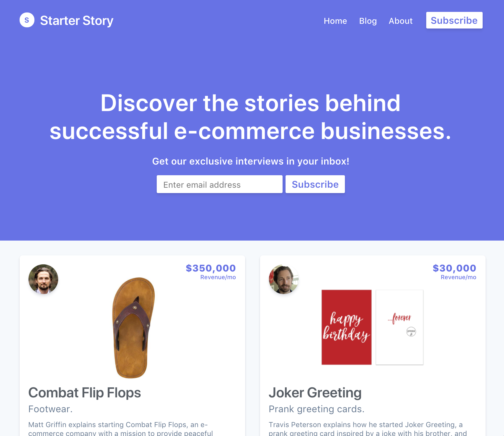This screenshot has height=436, width=504.
Task: Click the white forever card image
Action: point(400,327)
